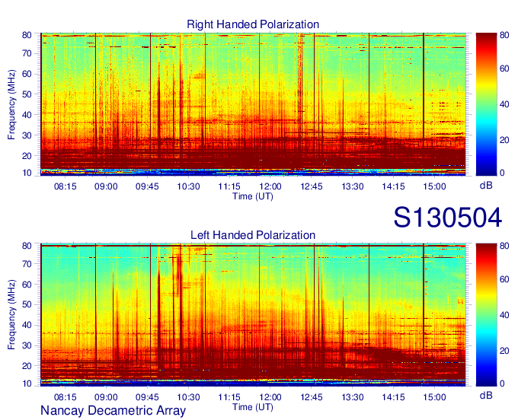518x420 pixels.
Task: Click the 20 dB tick on Right Handed colorbar
Action: pyautogui.click(x=504, y=140)
